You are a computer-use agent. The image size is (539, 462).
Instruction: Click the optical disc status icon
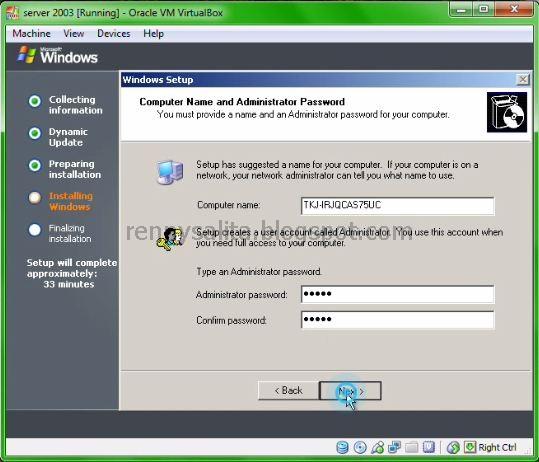(x=360, y=447)
